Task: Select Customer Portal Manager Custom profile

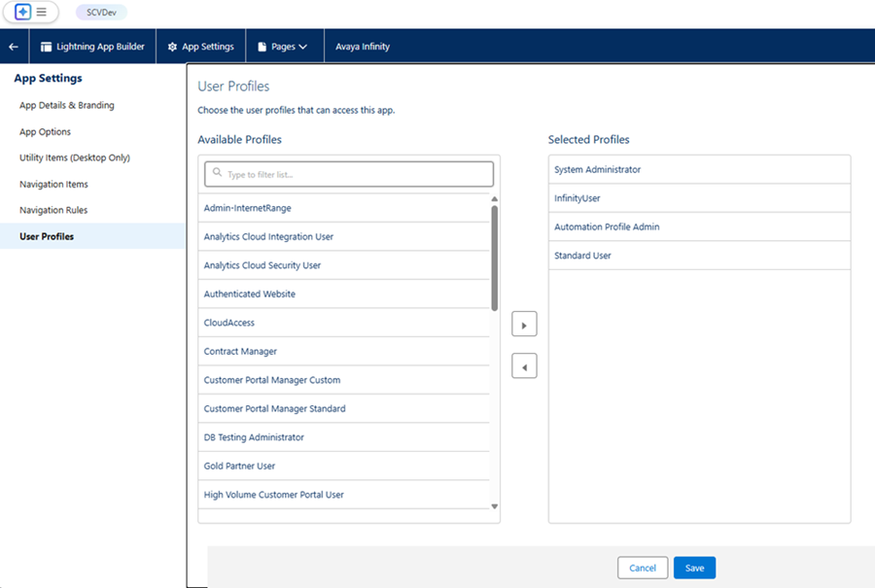Action: pos(344,380)
